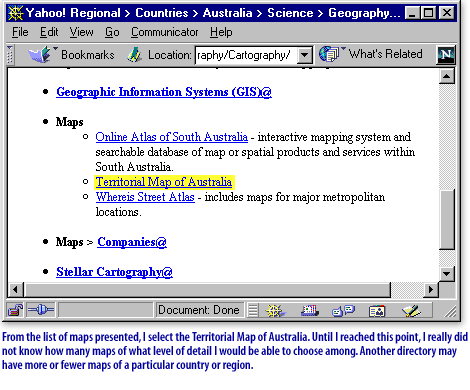The image size is (470, 390).
Task: Open Online Atlas of South Australia link
Action: (x=171, y=137)
